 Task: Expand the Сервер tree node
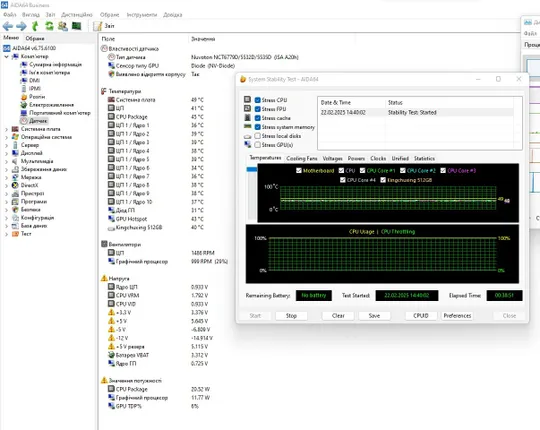(7, 145)
